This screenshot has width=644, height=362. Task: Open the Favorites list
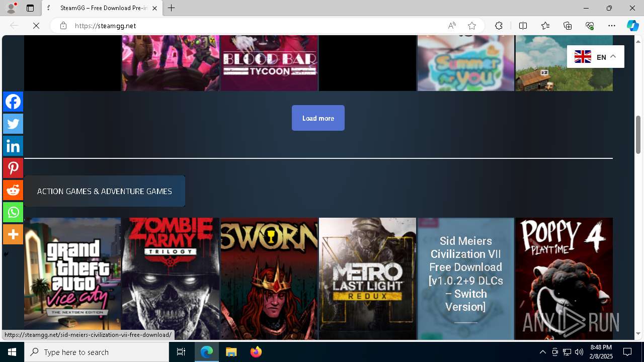point(545,26)
